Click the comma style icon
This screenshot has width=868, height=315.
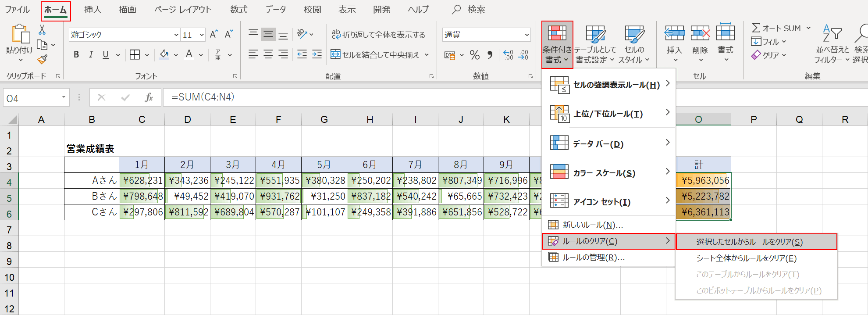click(x=490, y=55)
